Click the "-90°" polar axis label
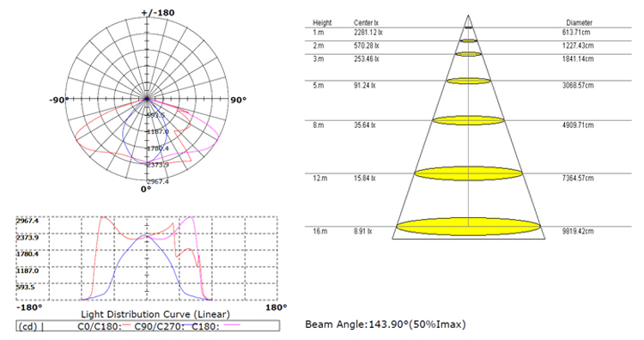The width and height of the screenshot is (644, 340). click(x=58, y=100)
